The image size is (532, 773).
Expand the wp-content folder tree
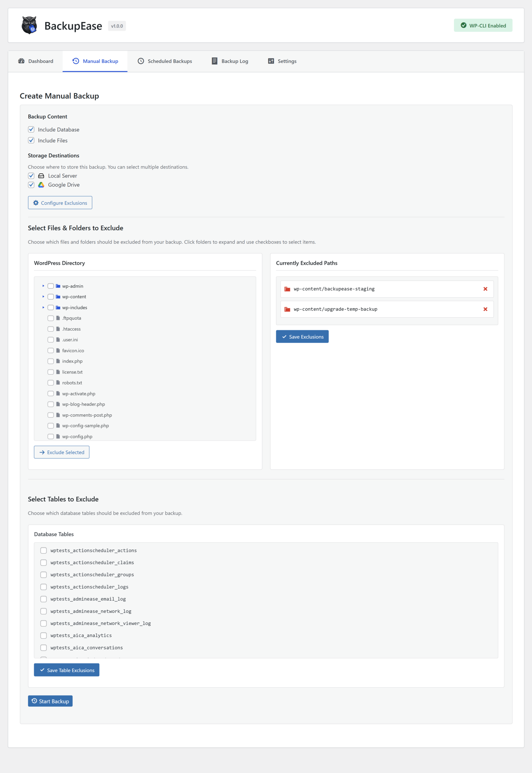point(43,297)
